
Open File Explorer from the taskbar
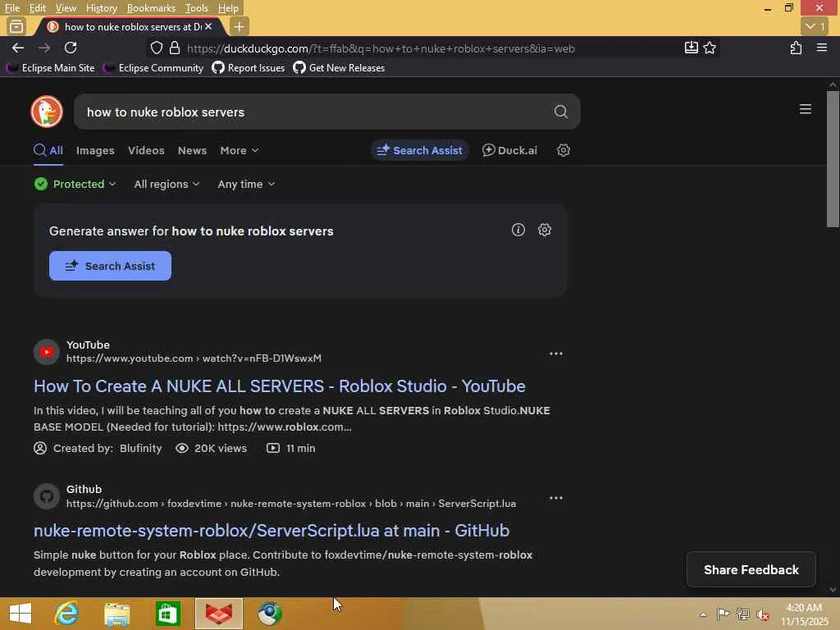[x=116, y=614]
